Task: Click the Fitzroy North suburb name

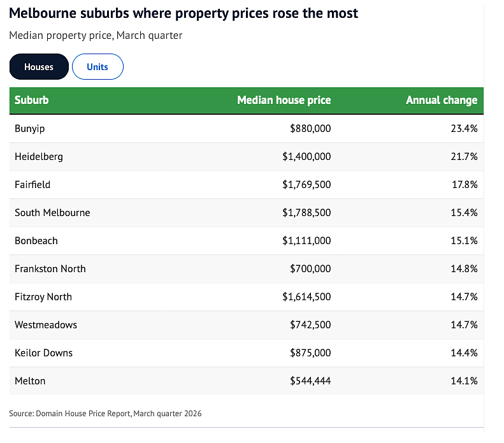Action: tap(43, 297)
